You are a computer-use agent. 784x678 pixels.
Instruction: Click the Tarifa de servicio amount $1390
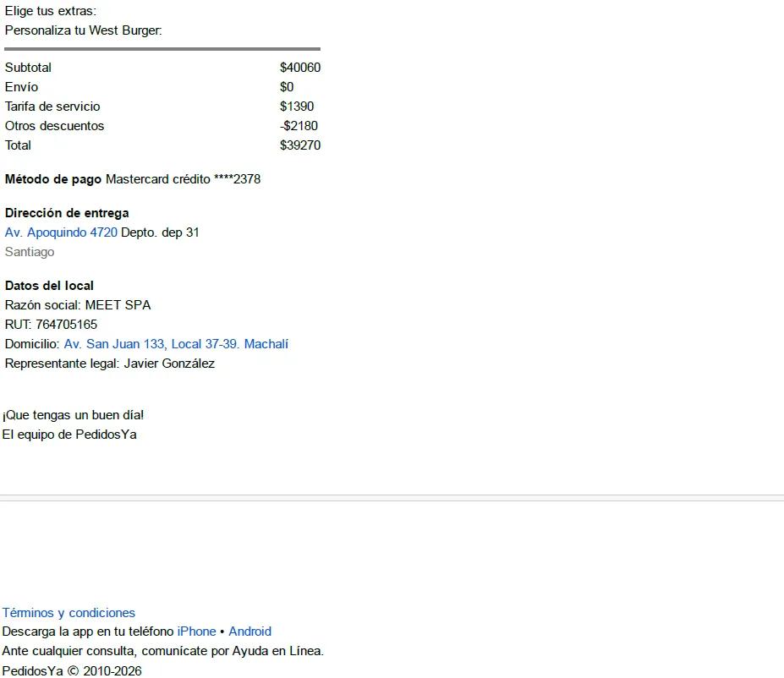(297, 107)
